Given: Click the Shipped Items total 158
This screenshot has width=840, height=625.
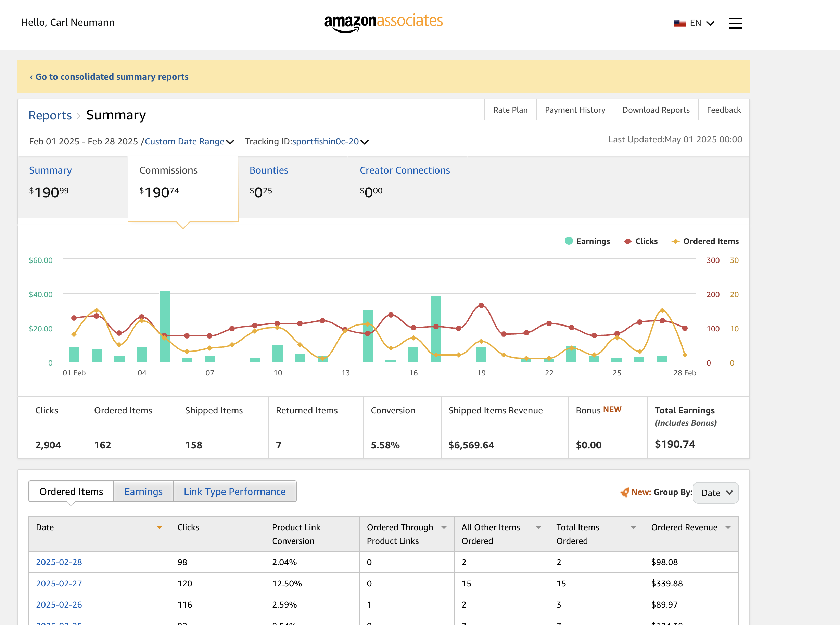Looking at the screenshot, I should click(x=194, y=445).
